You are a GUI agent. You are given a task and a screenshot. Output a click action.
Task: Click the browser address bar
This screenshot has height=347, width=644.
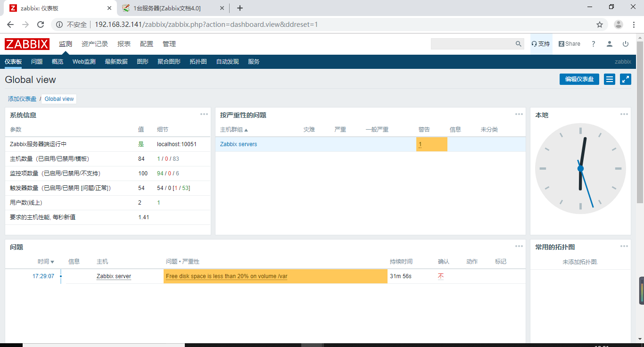[330, 25]
